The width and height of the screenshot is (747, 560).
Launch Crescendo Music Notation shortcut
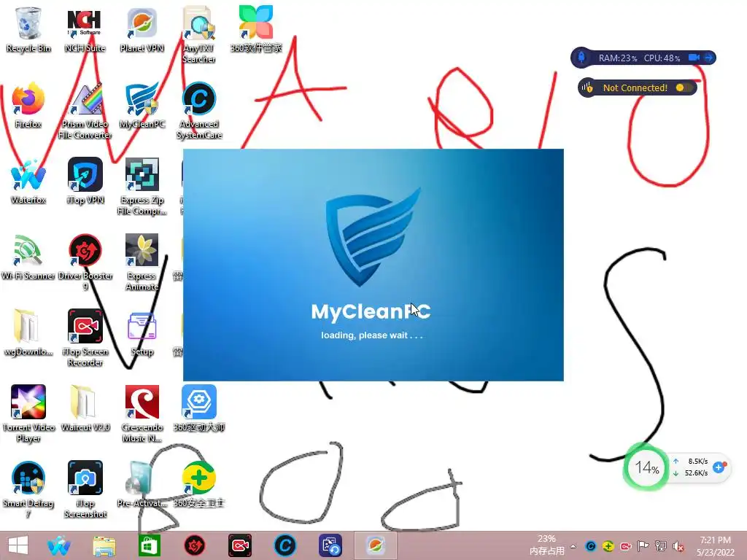pyautogui.click(x=142, y=413)
